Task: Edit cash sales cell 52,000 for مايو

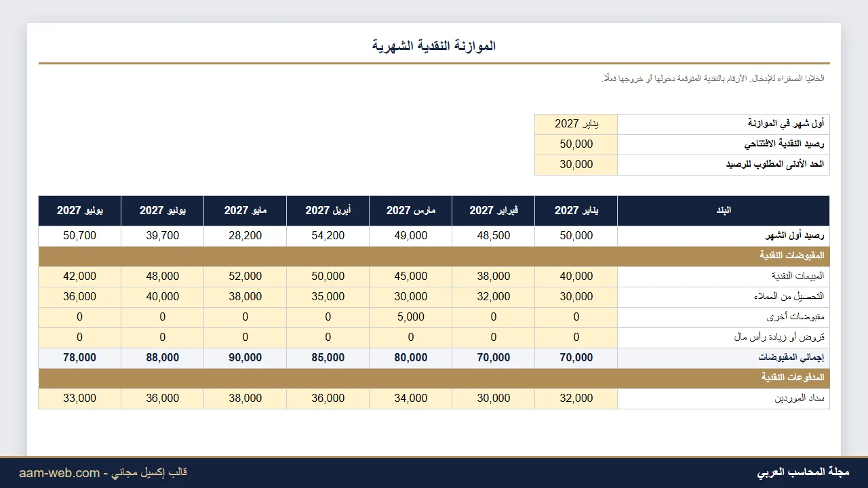Action: click(x=245, y=277)
